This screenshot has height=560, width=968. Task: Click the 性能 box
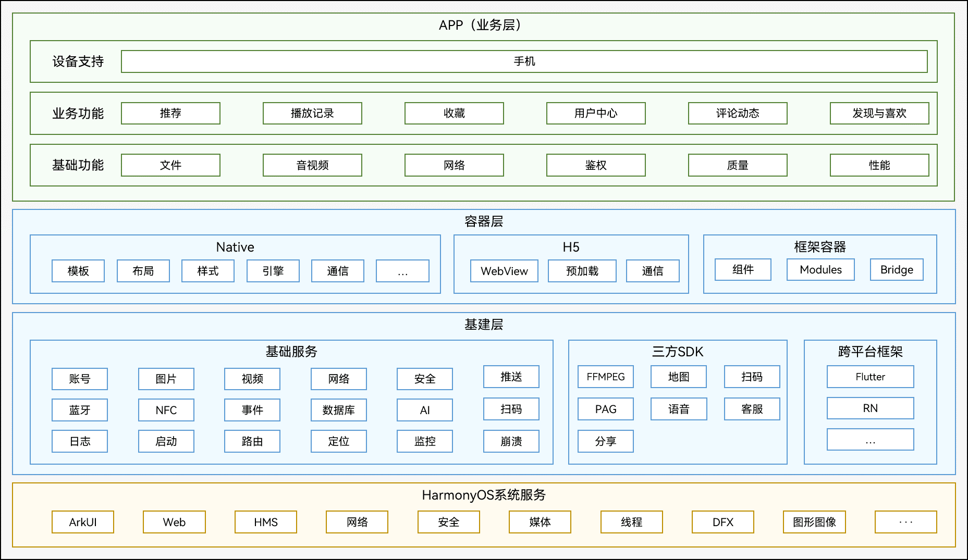click(879, 165)
